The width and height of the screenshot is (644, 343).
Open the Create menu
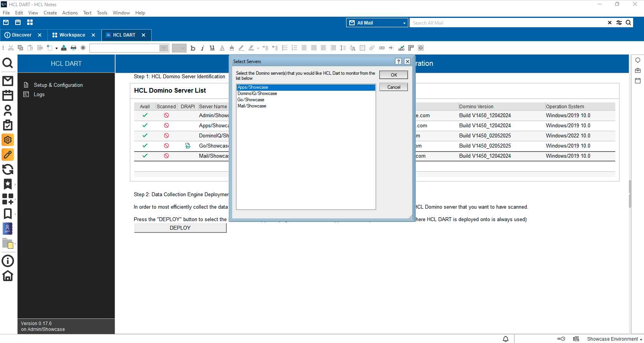[x=50, y=13]
